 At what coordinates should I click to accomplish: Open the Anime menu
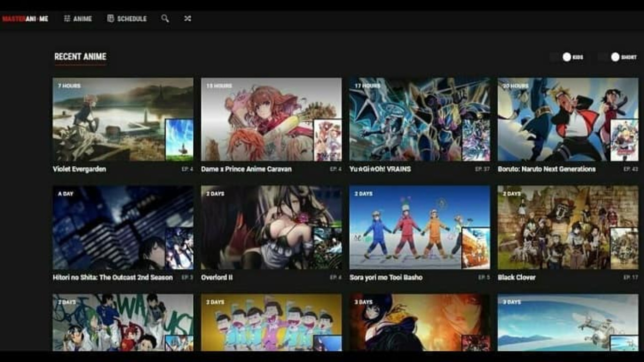click(x=77, y=19)
